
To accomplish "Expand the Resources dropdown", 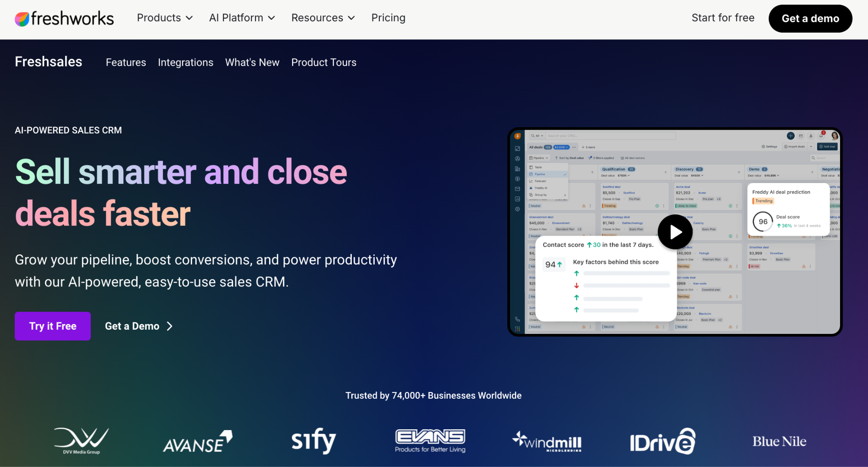I will coord(323,18).
